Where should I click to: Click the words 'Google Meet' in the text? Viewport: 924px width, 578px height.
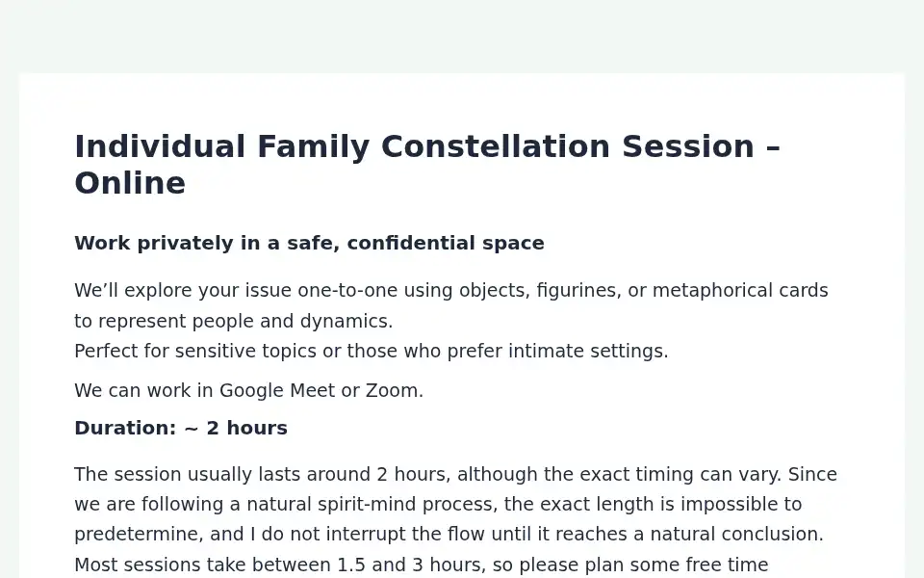click(277, 391)
